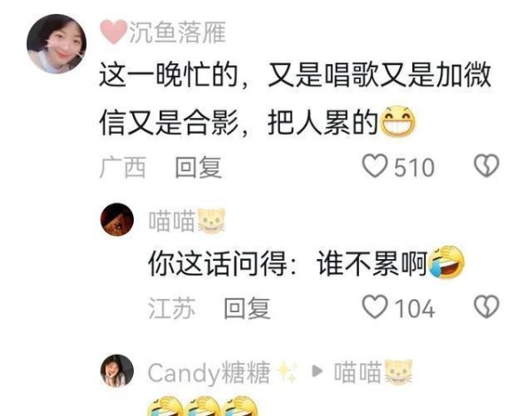This screenshot has height=416, width=532.
Task: Click the 510 like count number
Action: tap(414, 168)
